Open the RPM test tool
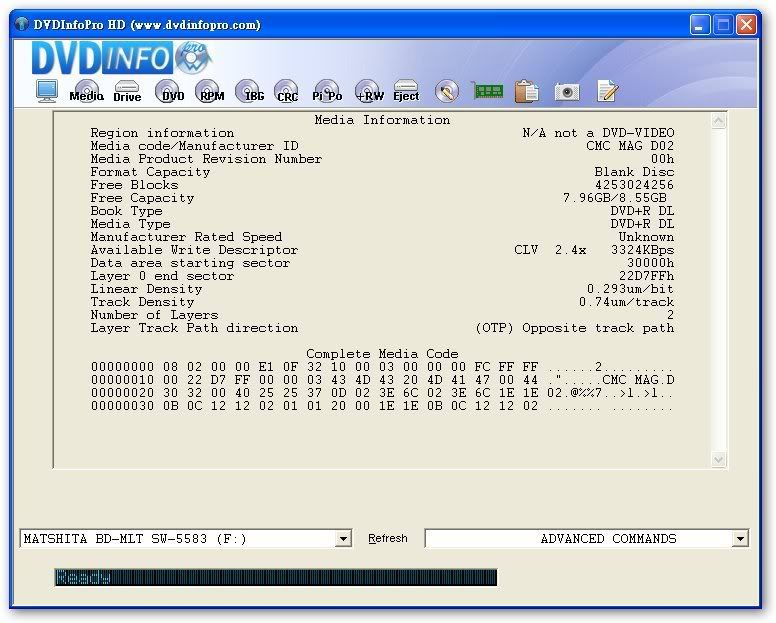776x623 pixels. click(210, 91)
